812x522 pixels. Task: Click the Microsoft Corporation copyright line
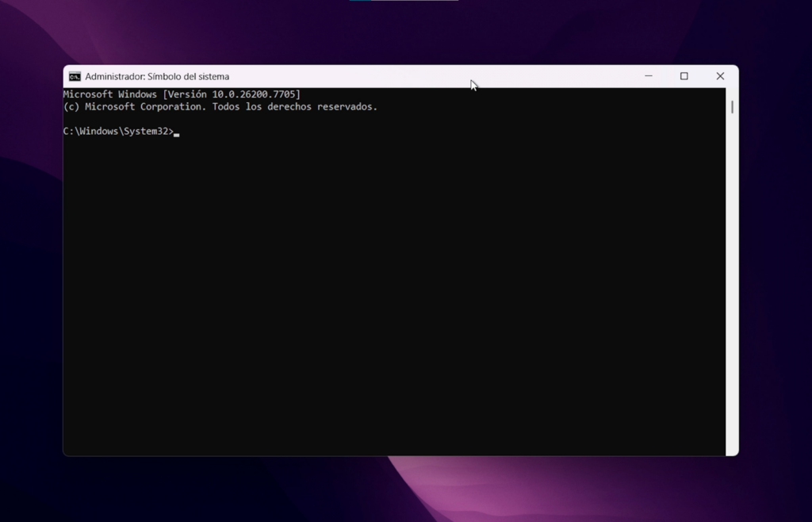tap(220, 106)
